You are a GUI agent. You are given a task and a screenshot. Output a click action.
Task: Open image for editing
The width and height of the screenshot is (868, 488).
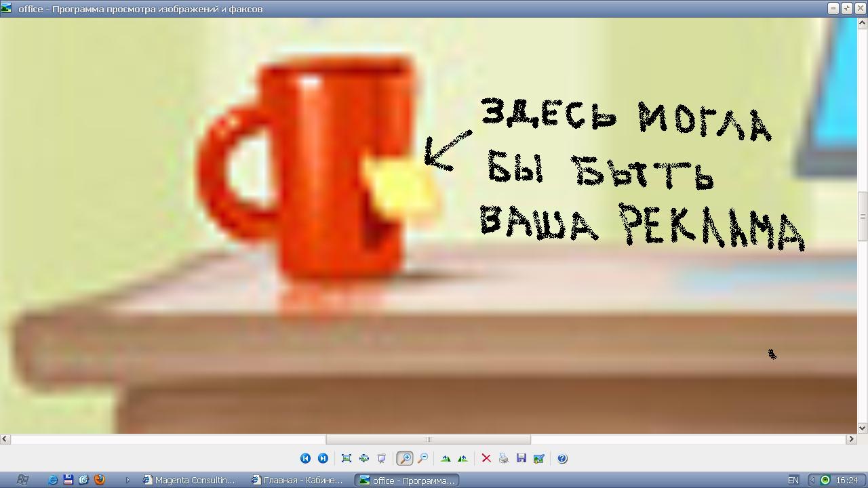[x=539, y=459]
